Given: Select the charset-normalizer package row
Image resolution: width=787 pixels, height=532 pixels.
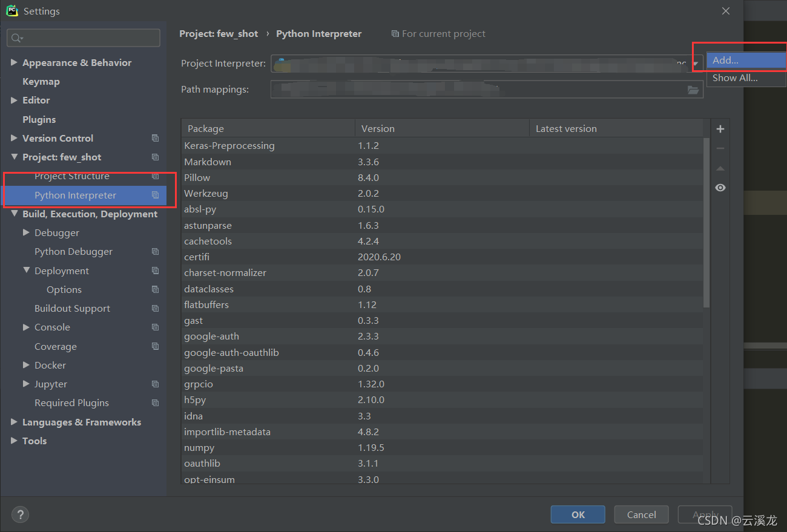Looking at the screenshot, I should tap(443, 272).
